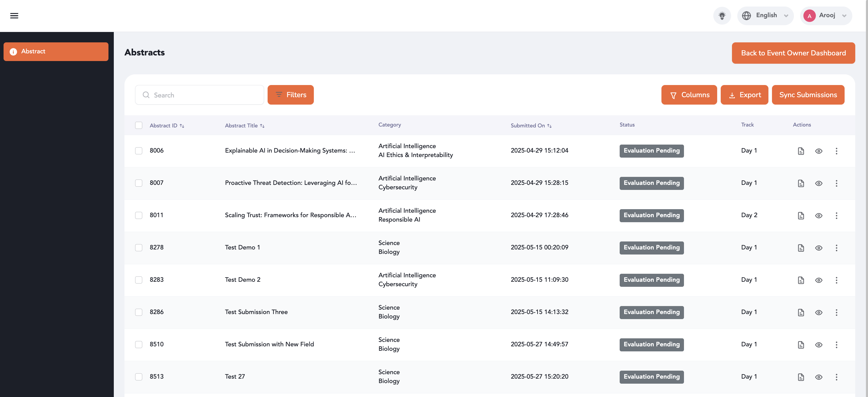This screenshot has width=868, height=397.
Task: Click the 'AI Ethics & Interpretability' category text
Action: coord(415,155)
